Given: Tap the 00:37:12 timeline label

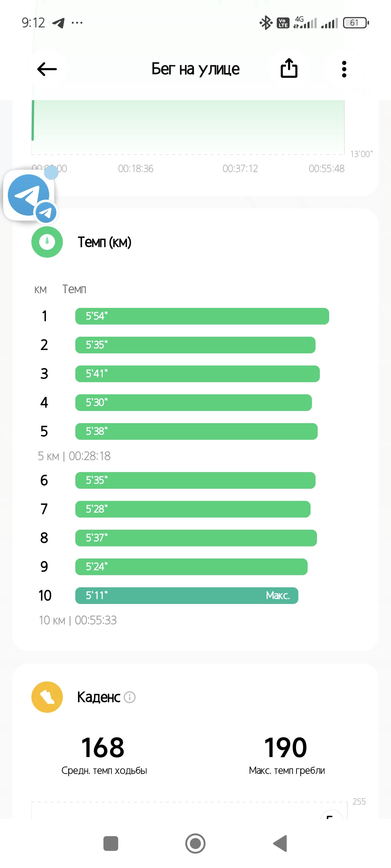Looking at the screenshot, I should click(x=240, y=168).
